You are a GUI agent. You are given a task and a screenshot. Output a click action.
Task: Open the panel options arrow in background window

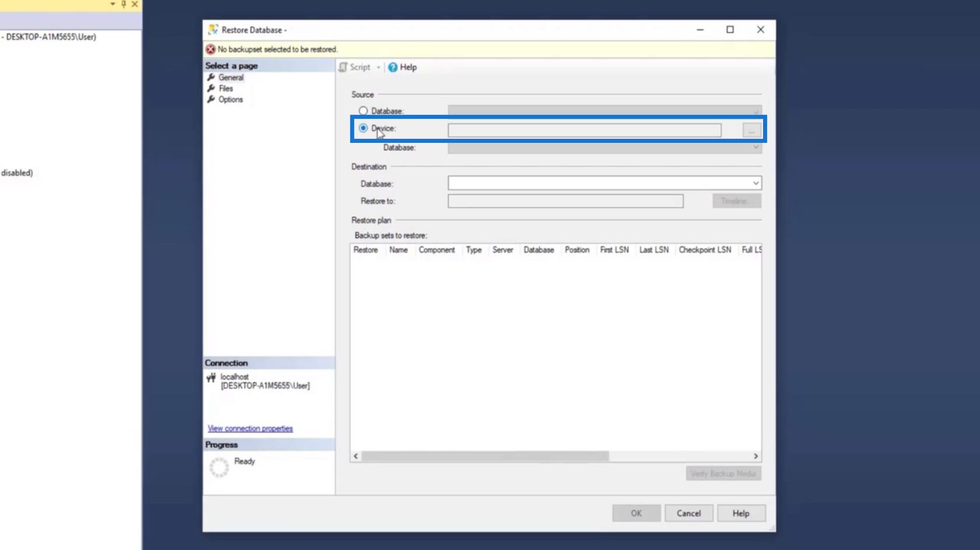point(113,4)
